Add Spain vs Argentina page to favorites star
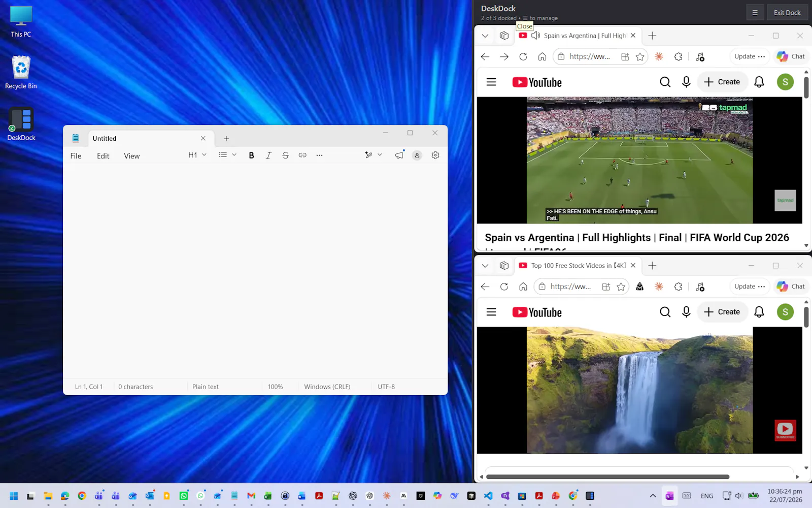 coord(640,57)
